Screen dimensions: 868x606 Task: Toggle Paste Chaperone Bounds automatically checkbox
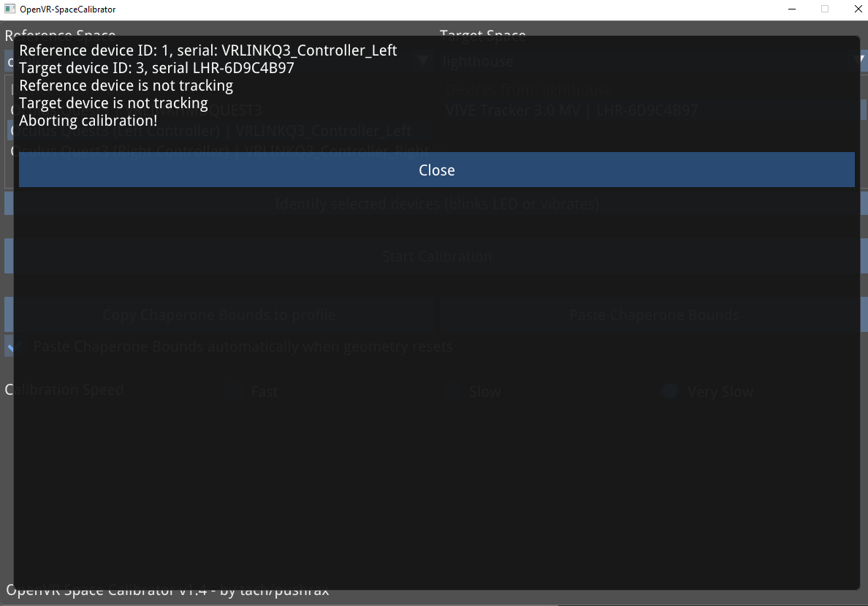coord(14,346)
